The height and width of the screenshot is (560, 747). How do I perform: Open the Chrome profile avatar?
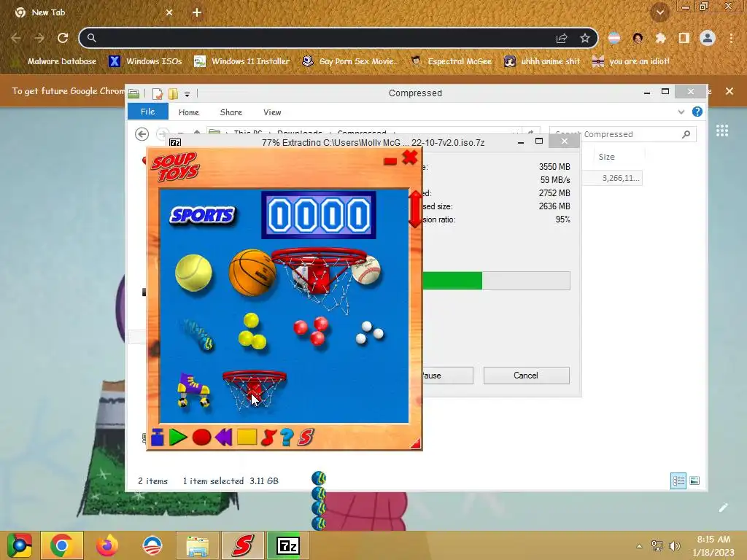click(708, 38)
